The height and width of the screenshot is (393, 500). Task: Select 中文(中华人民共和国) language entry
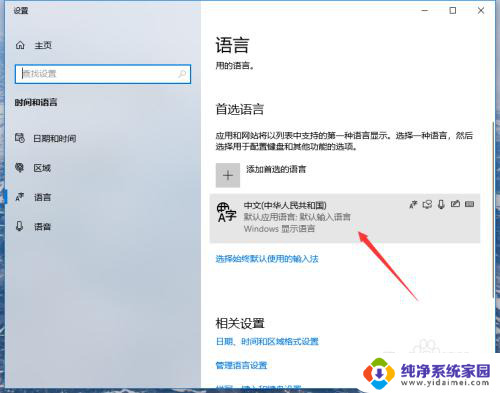click(x=345, y=218)
